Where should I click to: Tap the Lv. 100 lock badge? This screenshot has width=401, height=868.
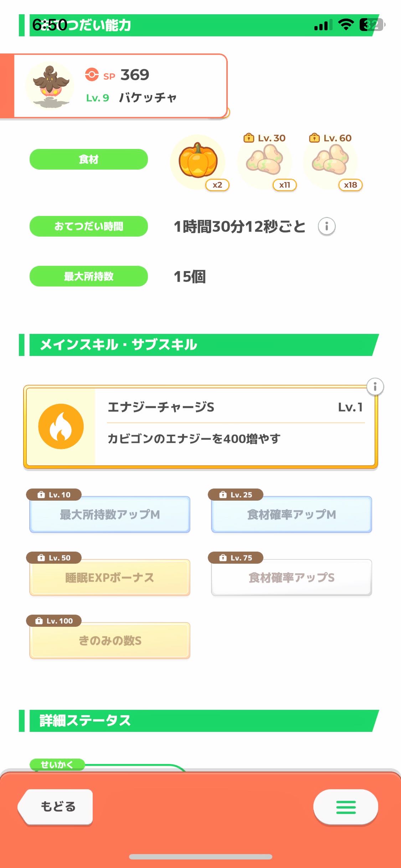point(54,621)
